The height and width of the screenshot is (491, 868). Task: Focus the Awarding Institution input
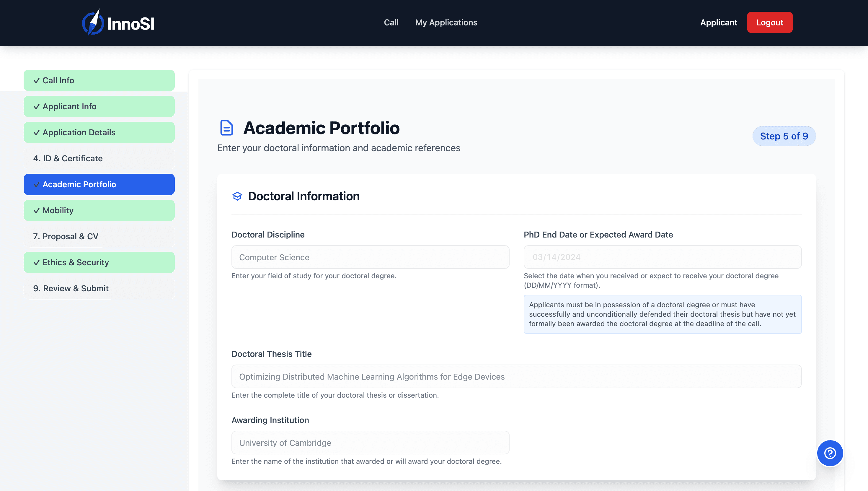370,443
